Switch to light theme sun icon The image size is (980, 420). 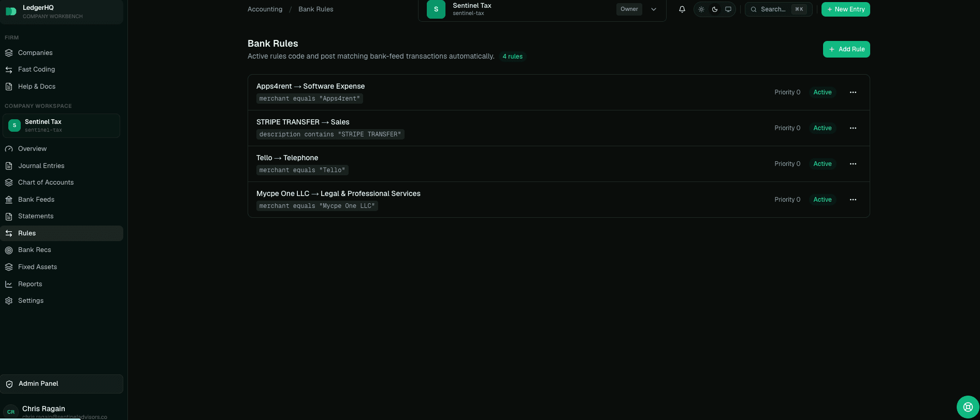point(701,9)
